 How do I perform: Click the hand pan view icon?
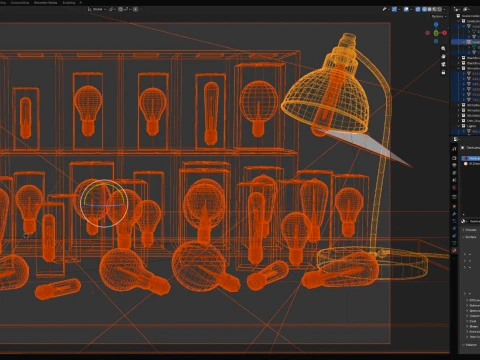[443, 56]
